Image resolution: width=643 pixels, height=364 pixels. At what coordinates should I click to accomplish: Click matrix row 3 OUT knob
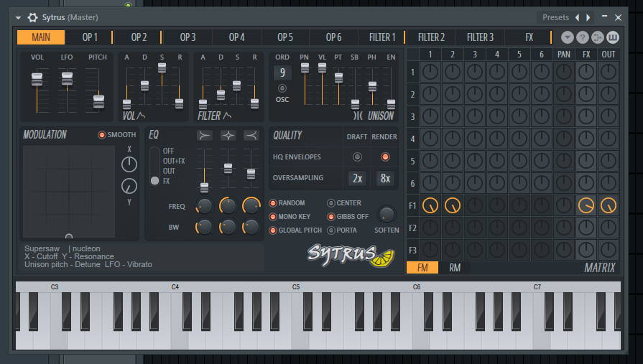608,116
